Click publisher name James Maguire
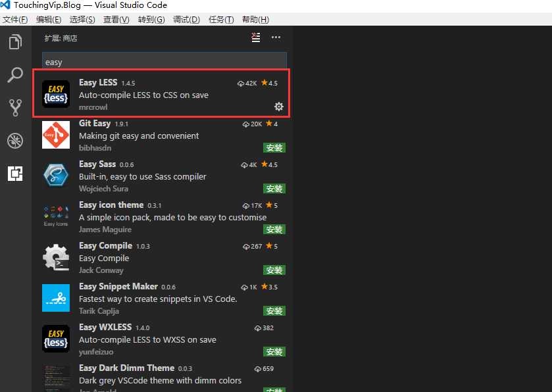This screenshot has width=552, height=392. [105, 230]
